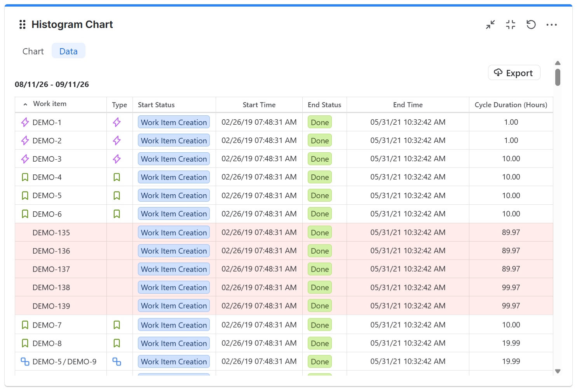The image size is (577, 392).
Task: Sort by Start Time column header
Action: 259,105
